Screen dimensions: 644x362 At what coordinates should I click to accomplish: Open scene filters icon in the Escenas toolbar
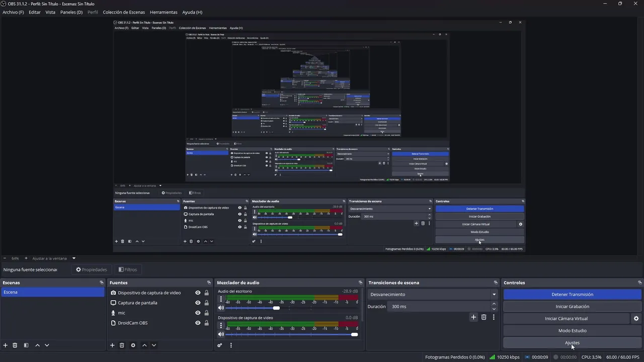(26, 345)
